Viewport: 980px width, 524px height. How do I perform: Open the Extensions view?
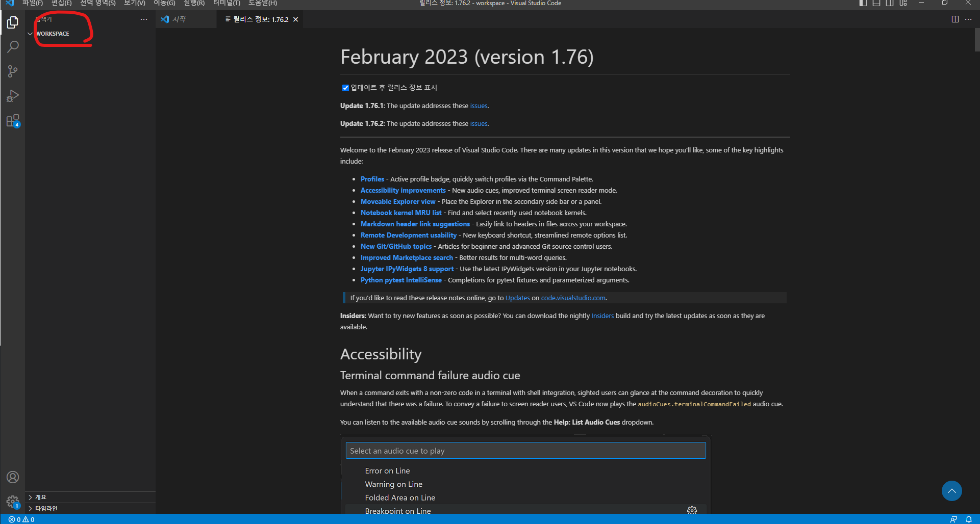click(x=13, y=121)
